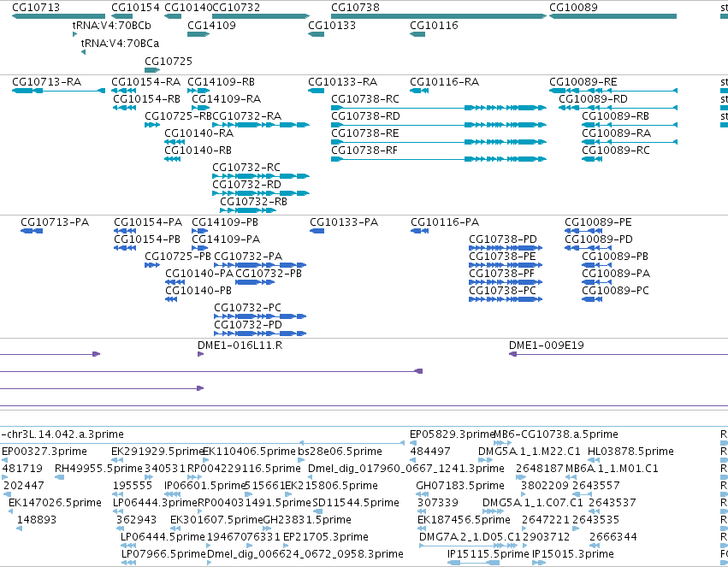Click insertion GH07183.5prime
This screenshot has width=728, height=567.
click(x=460, y=486)
